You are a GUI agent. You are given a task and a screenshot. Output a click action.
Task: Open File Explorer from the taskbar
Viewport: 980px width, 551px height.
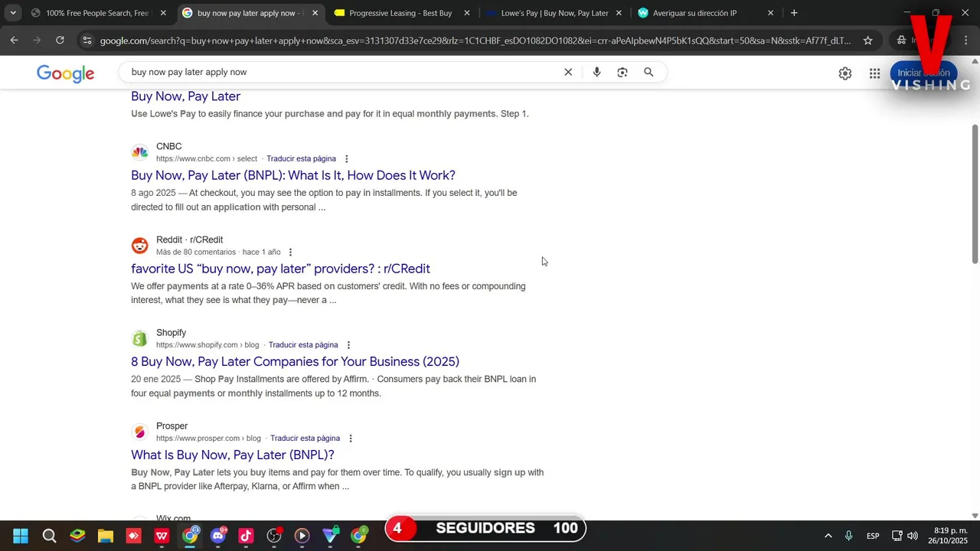click(x=105, y=536)
